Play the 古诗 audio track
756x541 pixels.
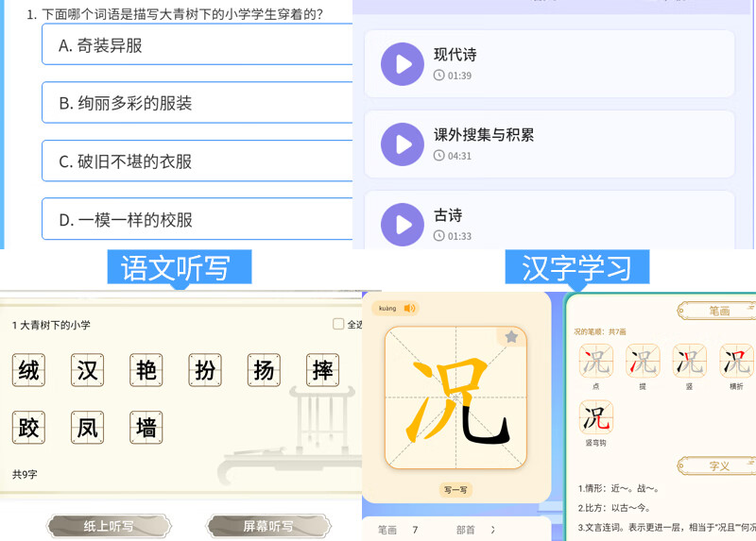pyautogui.click(x=403, y=225)
